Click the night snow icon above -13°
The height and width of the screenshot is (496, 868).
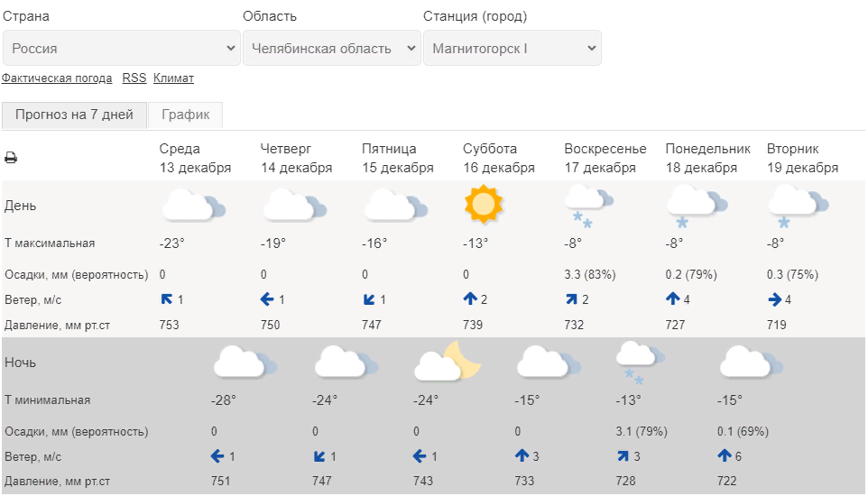tap(640, 363)
